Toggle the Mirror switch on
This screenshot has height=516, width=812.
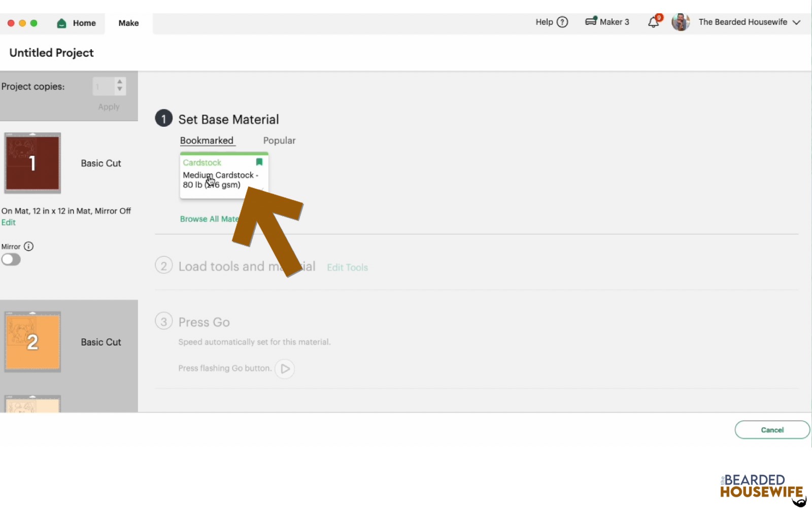coord(11,259)
